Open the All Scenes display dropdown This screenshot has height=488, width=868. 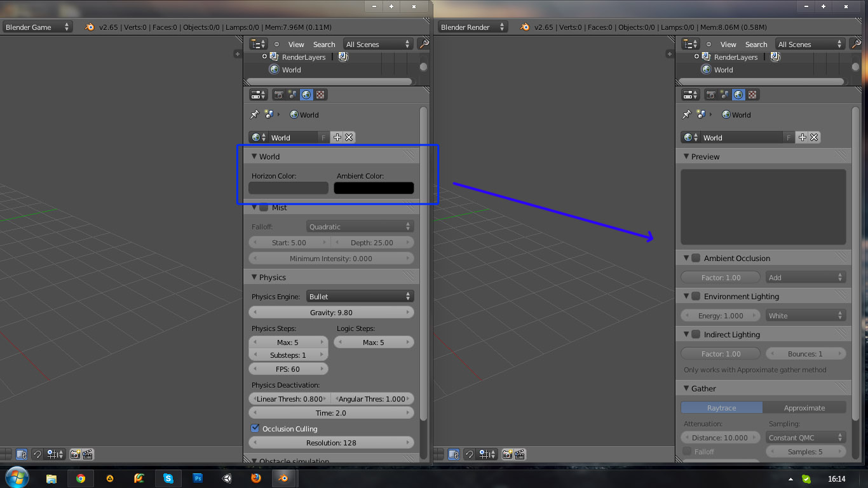point(376,44)
